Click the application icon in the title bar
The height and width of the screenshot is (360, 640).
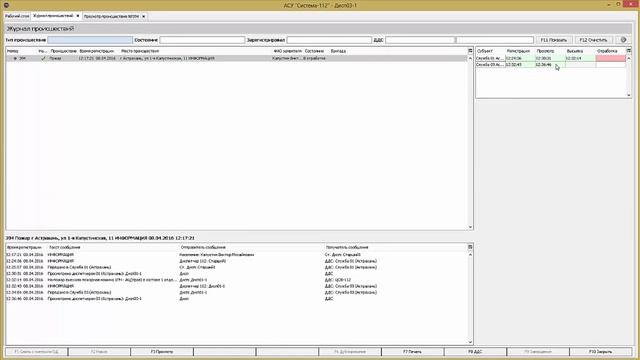coord(6,5)
